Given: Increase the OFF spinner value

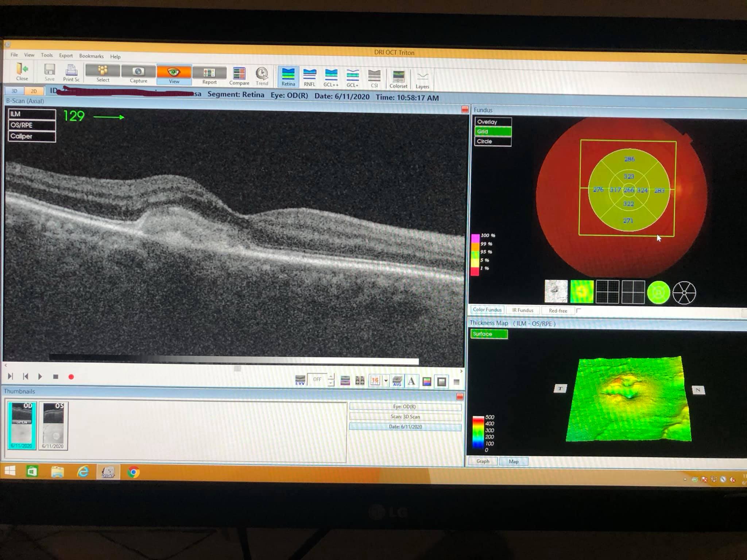Looking at the screenshot, I should pyautogui.click(x=331, y=377).
